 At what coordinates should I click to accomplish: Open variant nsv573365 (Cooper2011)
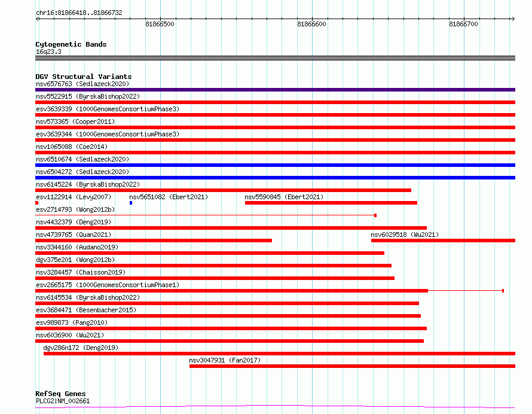(x=75, y=121)
